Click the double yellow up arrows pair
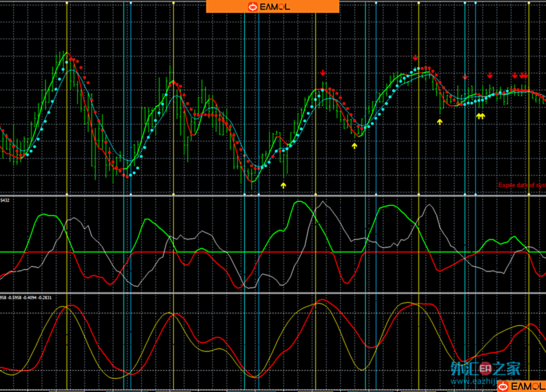 [481, 116]
